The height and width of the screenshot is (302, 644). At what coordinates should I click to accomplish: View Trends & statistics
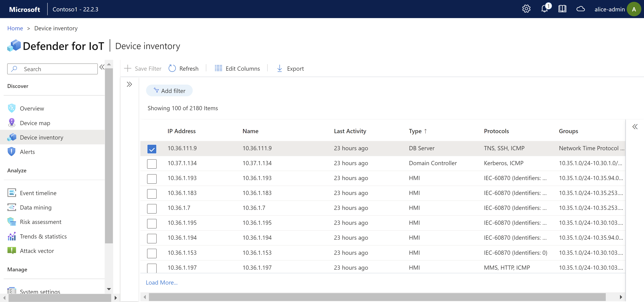coord(43,236)
